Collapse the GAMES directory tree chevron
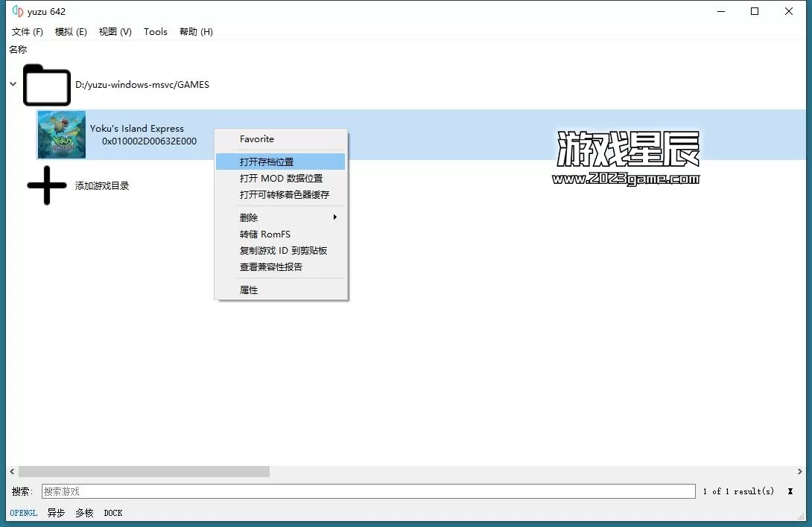The width and height of the screenshot is (812, 527). pos(13,84)
